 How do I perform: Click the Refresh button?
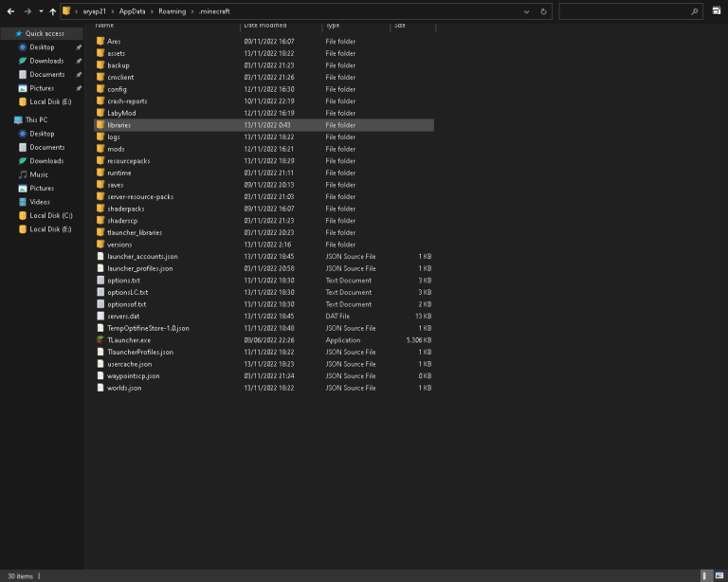tap(543, 11)
